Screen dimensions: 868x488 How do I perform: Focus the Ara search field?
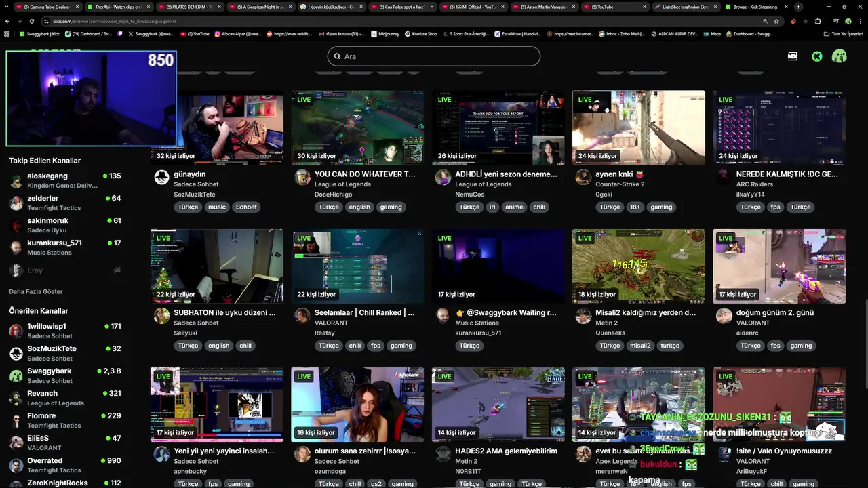click(x=434, y=56)
